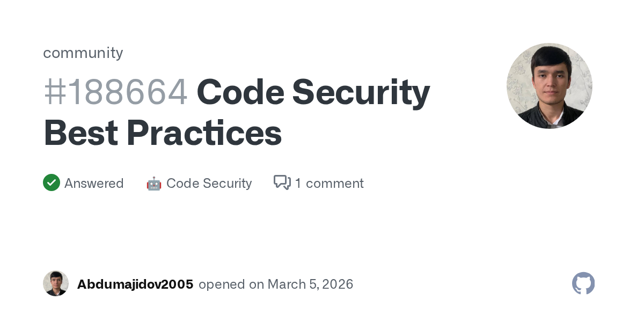Image resolution: width=644 pixels, height=322 pixels.
Task: Click the "opened on" text
Action: click(x=231, y=284)
